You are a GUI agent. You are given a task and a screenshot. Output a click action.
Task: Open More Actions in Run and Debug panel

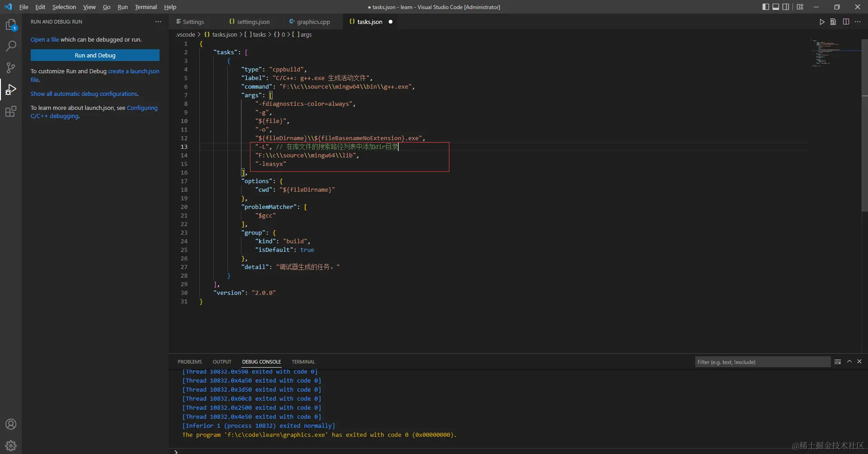(158, 21)
